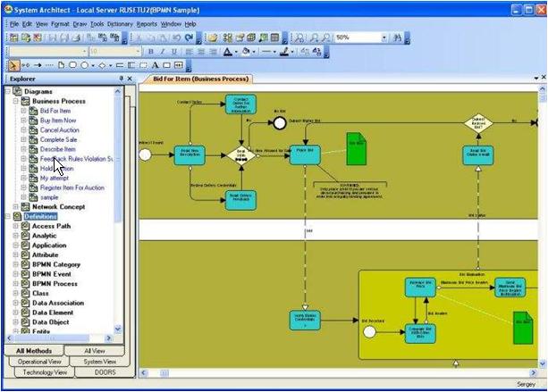Click the open folder icon in toolbar
The image size is (548, 392).
pos(213,38)
